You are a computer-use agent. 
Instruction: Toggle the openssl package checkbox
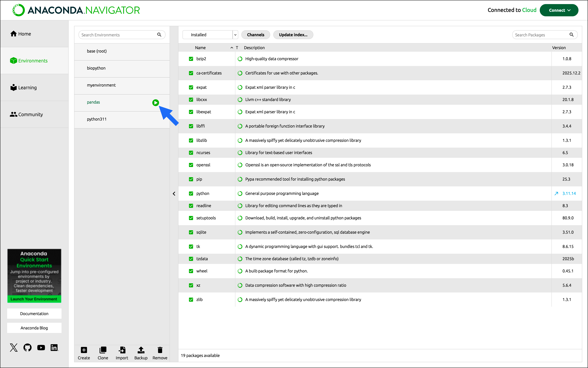(x=191, y=165)
